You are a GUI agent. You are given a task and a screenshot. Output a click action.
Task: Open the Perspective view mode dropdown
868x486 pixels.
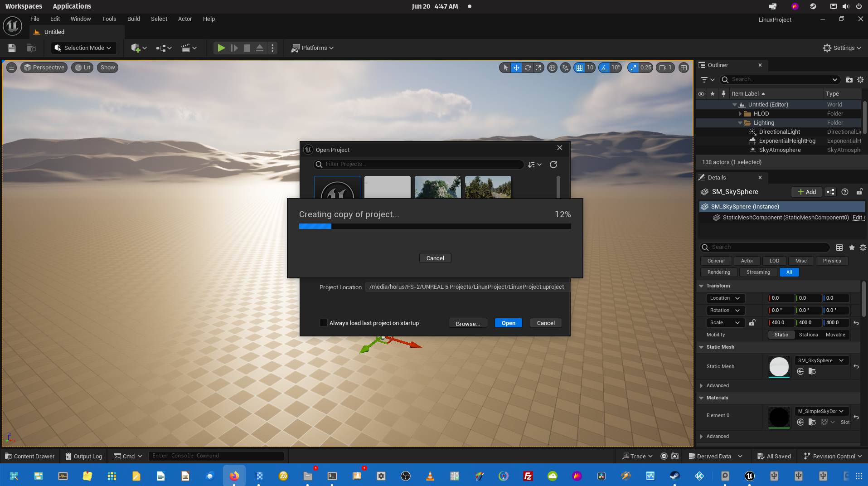pos(44,68)
